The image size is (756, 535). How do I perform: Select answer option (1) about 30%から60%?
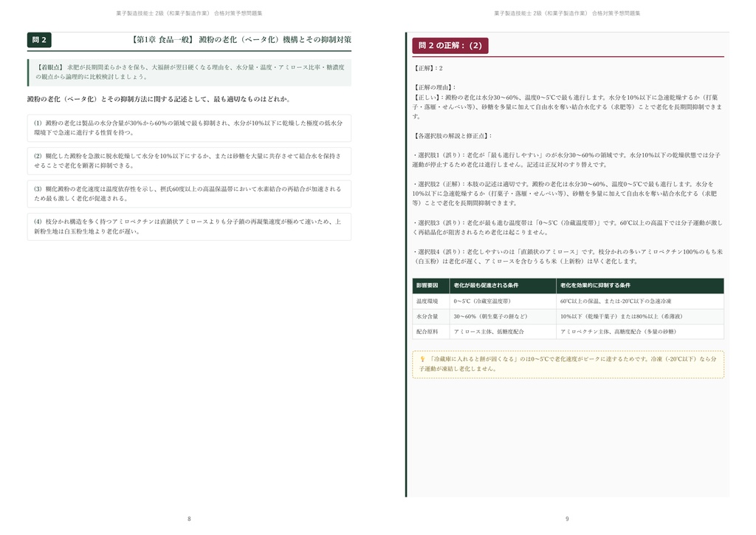189,128
